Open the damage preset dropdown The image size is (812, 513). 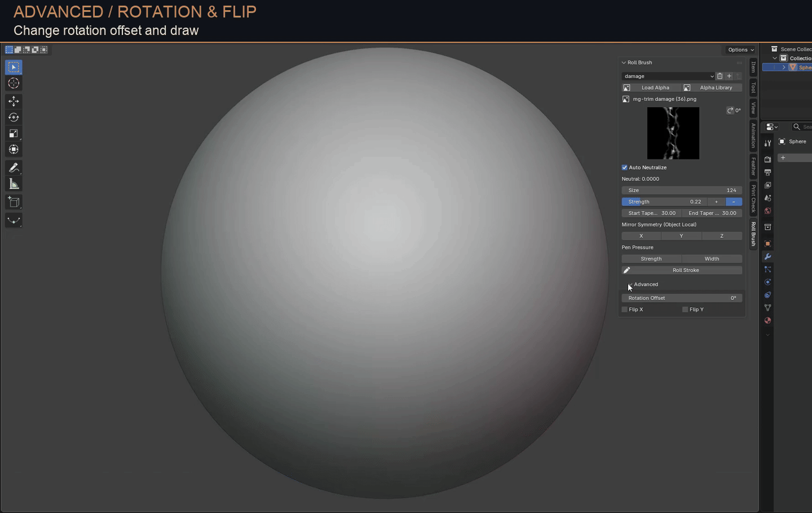[x=669, y=76]
